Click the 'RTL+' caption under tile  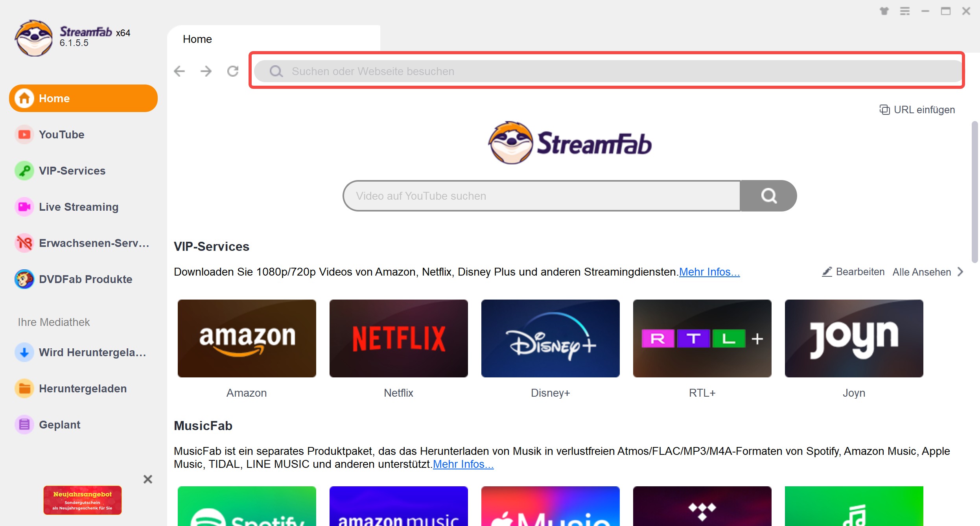pyautogui.click(x=702, y=393)
